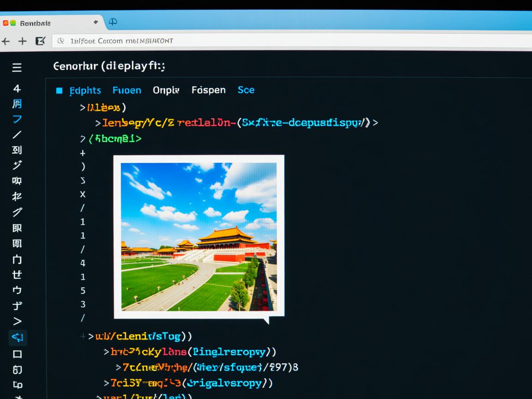The width and height of the screenshot is (532, 399).
Task: Click the palace image preview thumbnail
Action: point(199,236)
